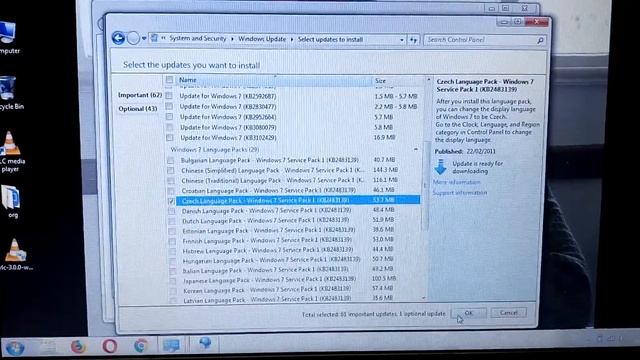Check Update for Windows 7 KB2592687

(169, 96)
